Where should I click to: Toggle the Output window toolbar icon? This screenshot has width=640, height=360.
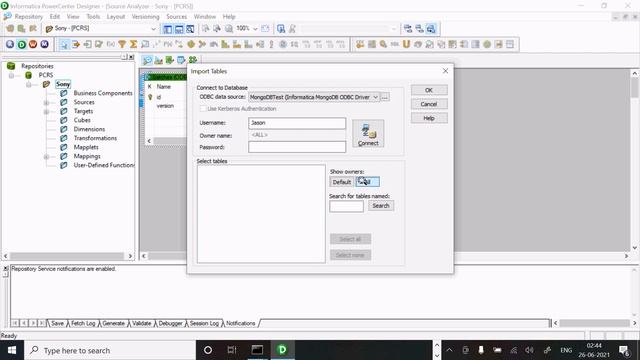(x=179, y=29)
